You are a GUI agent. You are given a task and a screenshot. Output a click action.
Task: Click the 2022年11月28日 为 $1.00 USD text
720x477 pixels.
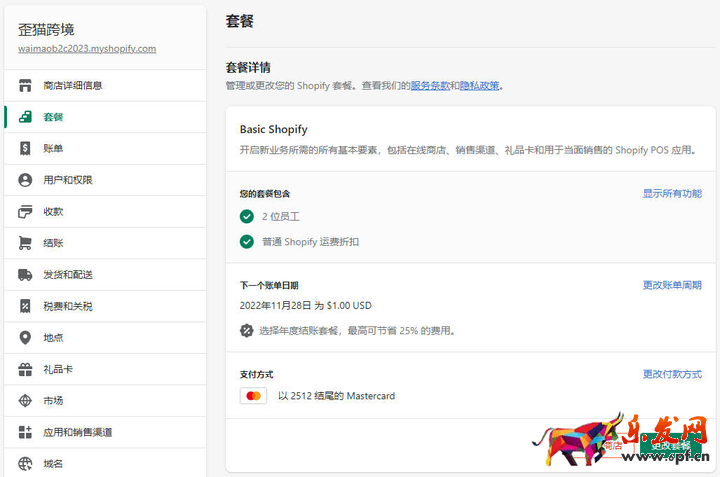[306, 305]
